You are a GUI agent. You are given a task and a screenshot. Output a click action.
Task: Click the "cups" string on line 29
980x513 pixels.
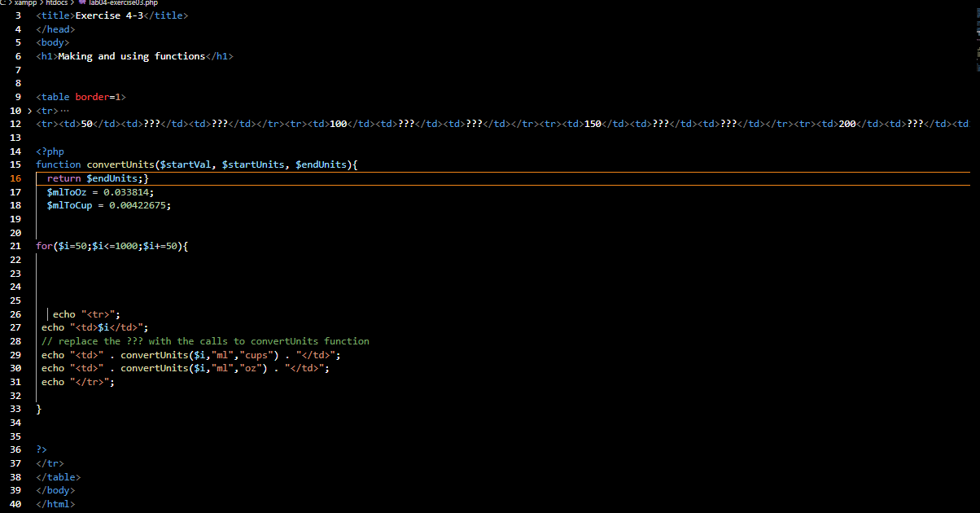(256, 355)
